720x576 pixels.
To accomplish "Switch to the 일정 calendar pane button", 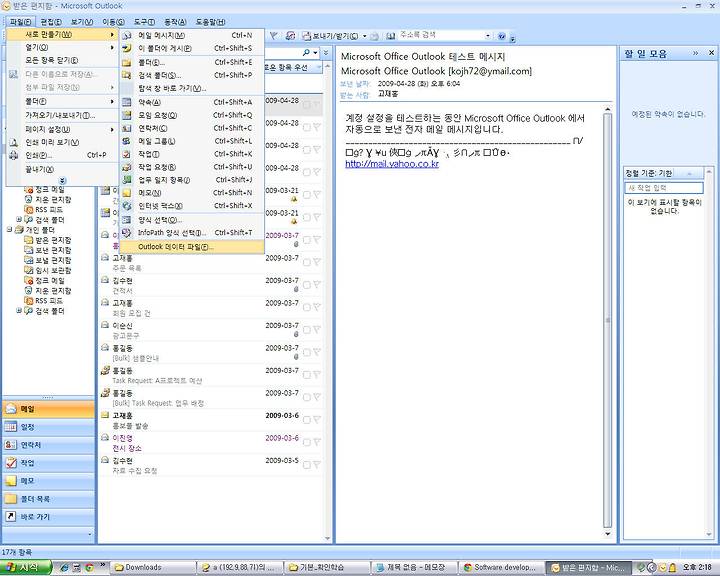I will (48, 427).
